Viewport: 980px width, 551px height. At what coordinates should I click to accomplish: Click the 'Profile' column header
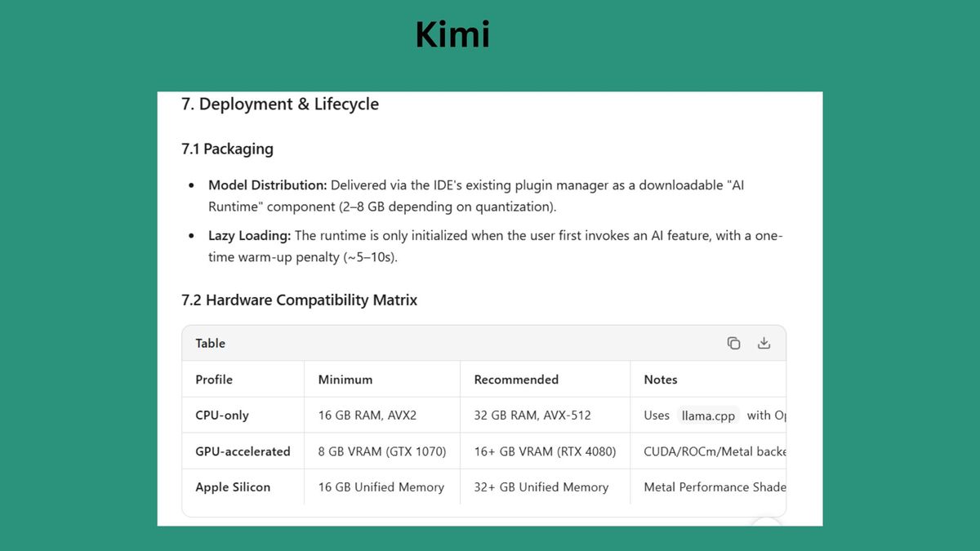(x=214, y=380)
